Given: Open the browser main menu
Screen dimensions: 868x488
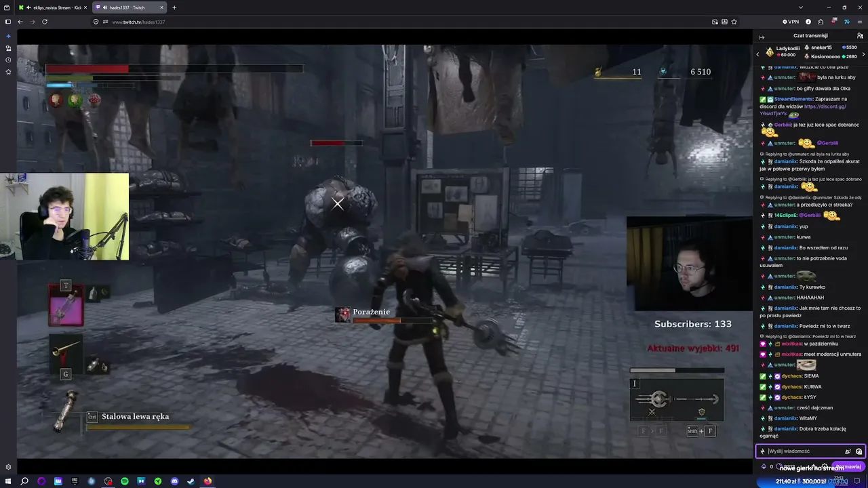Looking at the screenshot, I should tap(859, 22).
